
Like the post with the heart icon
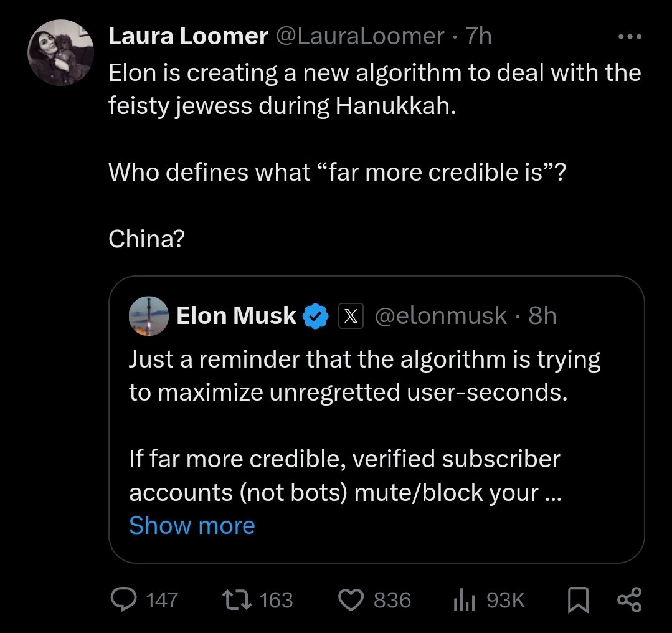353,600
